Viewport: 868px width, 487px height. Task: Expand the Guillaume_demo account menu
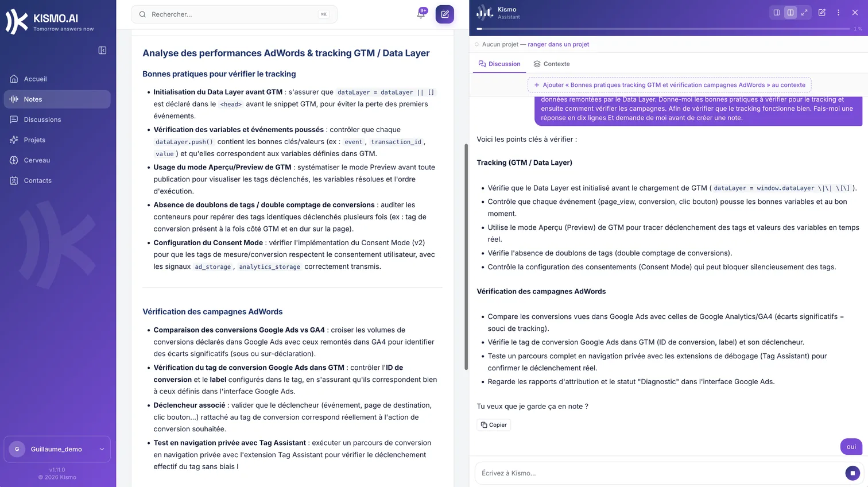click(57, 449)
